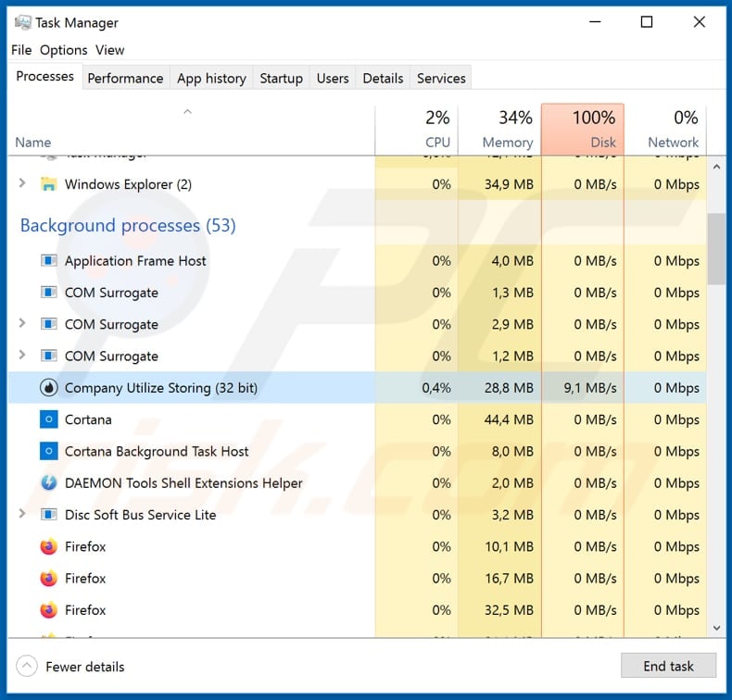Sort by the Disk column header
This screenshot has width=732, height=700.
coord(583,130)
